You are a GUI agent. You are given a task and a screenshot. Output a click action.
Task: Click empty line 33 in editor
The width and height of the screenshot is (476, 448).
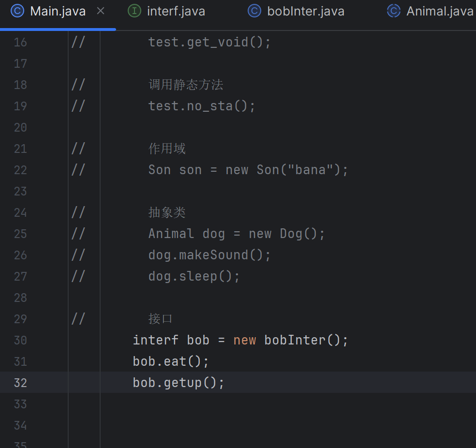tap(288, 404)
